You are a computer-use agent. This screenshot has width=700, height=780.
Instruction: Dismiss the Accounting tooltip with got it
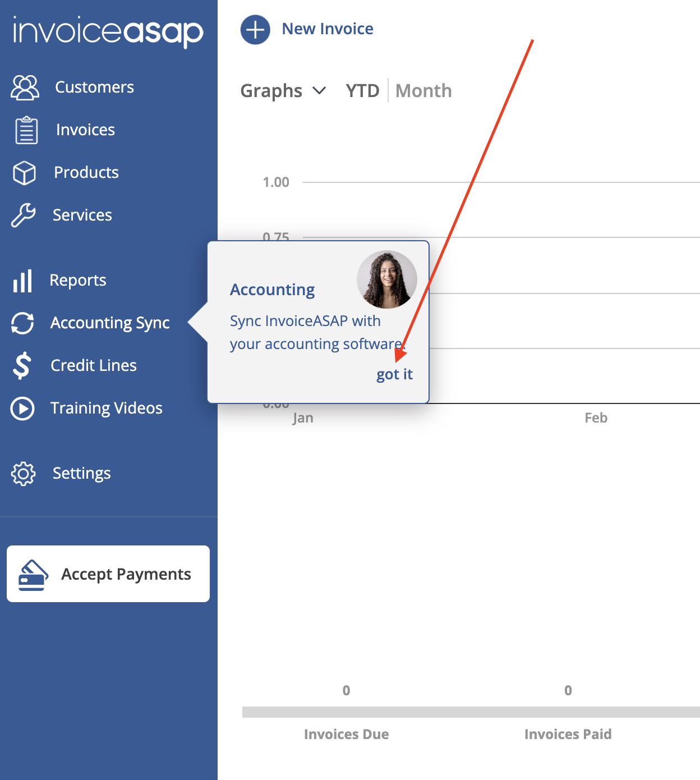[394, 374]
